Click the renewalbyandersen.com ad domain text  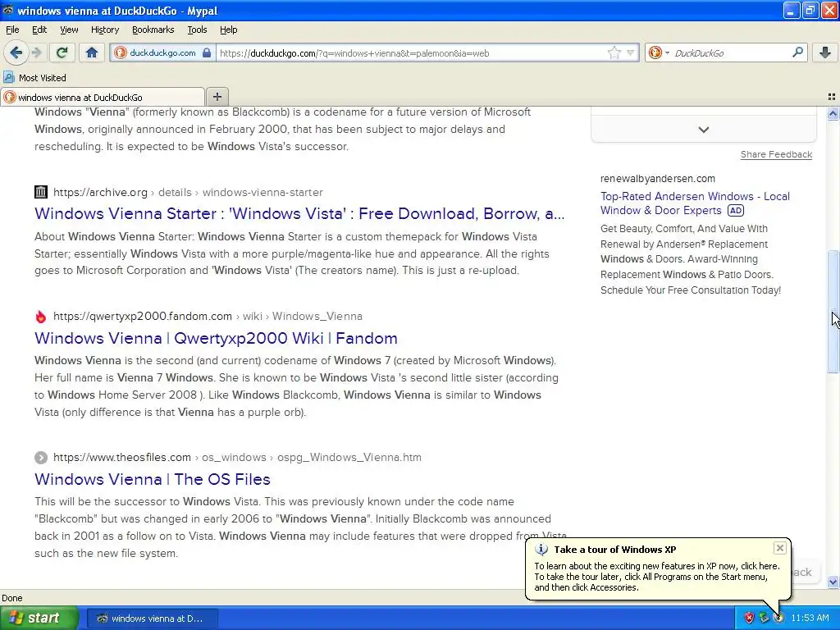pyautogui.click(x=657, y=178)
